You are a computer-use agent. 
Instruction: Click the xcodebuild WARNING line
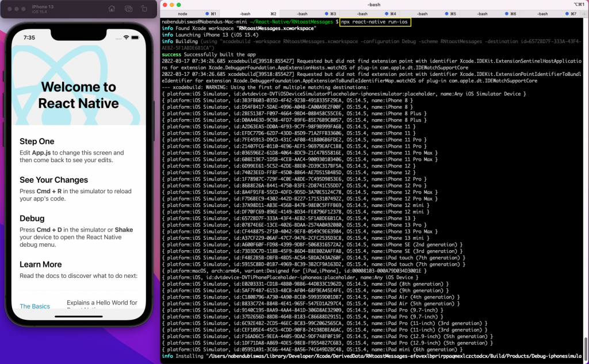click(x=265, y=87)
